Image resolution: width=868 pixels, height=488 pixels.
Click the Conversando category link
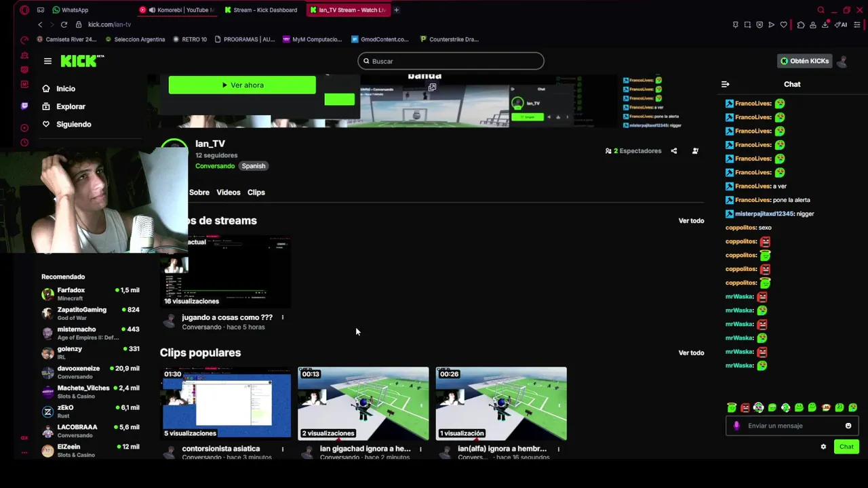click(x=215, y=166)
